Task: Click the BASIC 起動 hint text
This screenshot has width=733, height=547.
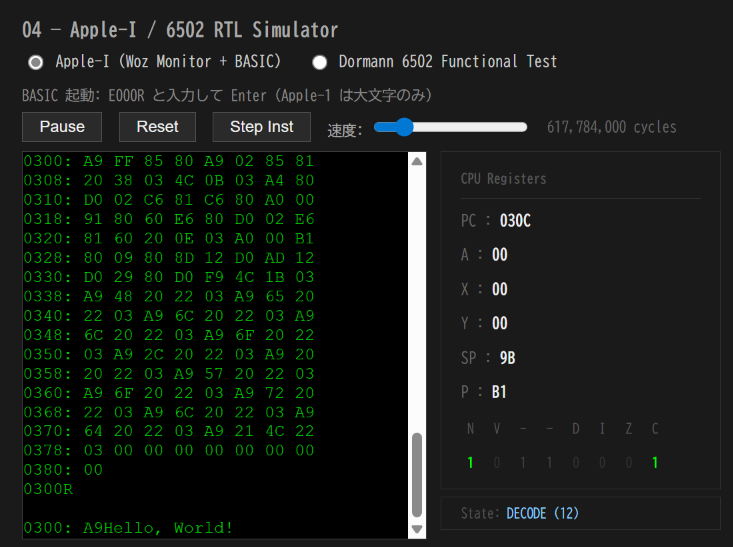Action: [x=227, y=95]
